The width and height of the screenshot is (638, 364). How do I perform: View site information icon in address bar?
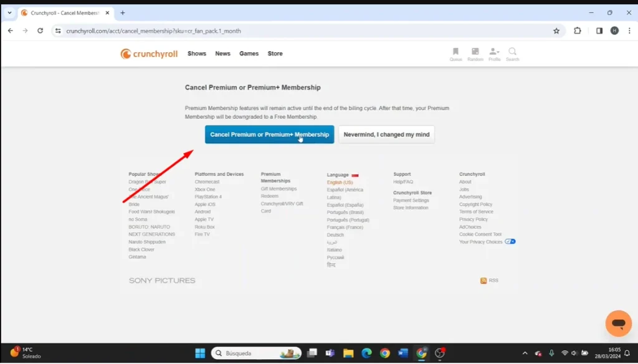point(58,31)
